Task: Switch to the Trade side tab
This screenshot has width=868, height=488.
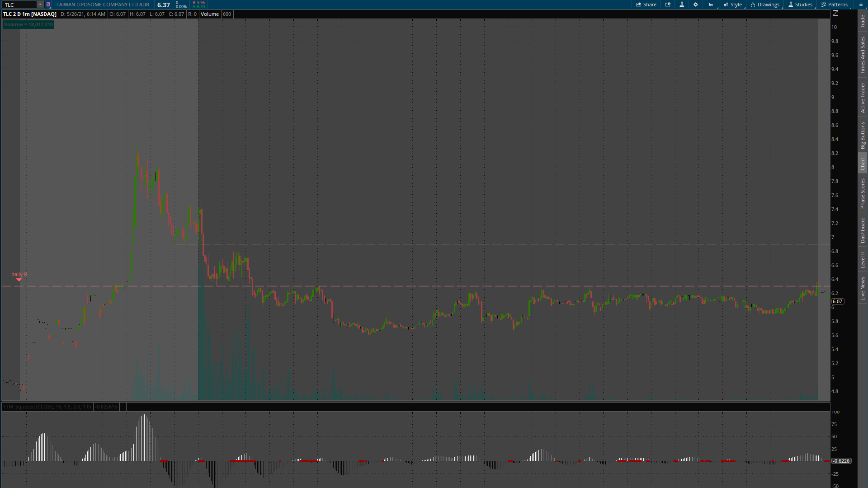Action: pos(863,21)
